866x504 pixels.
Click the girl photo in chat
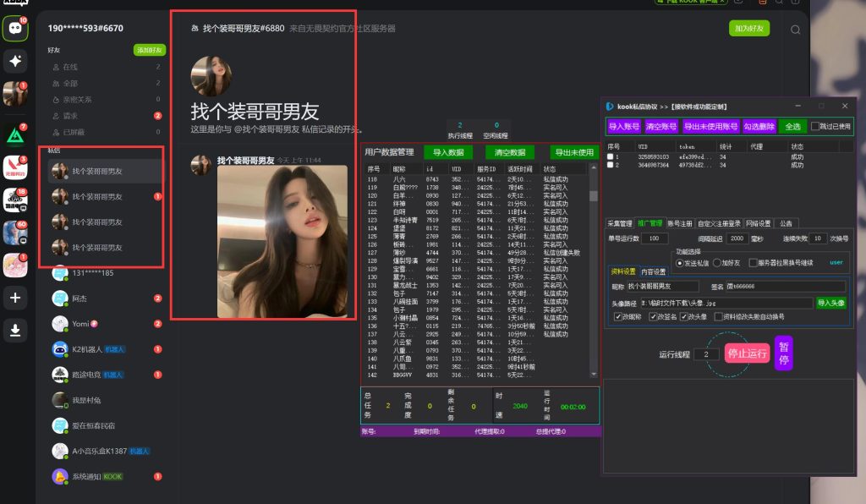[282, 241]
